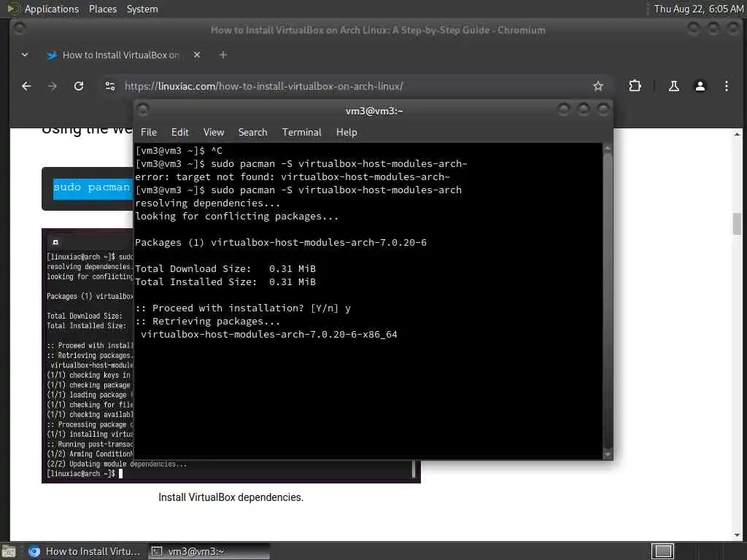Click 'resolving dependencies...' in the terminal window
The image size is (747, 560).
[207, 203]
